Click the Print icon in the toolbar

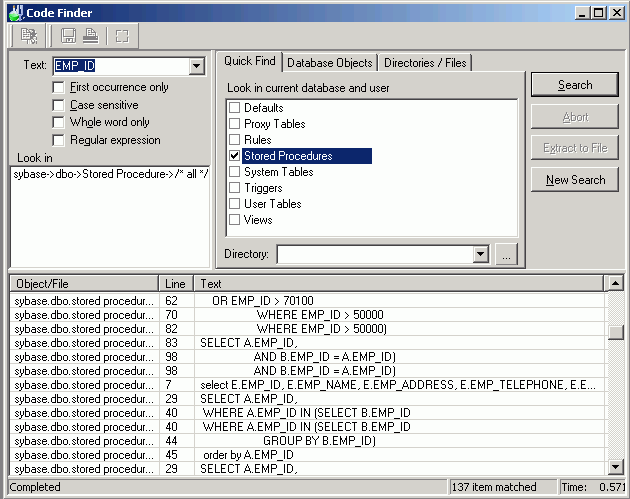pyautogui.click(x=90, y=36)
